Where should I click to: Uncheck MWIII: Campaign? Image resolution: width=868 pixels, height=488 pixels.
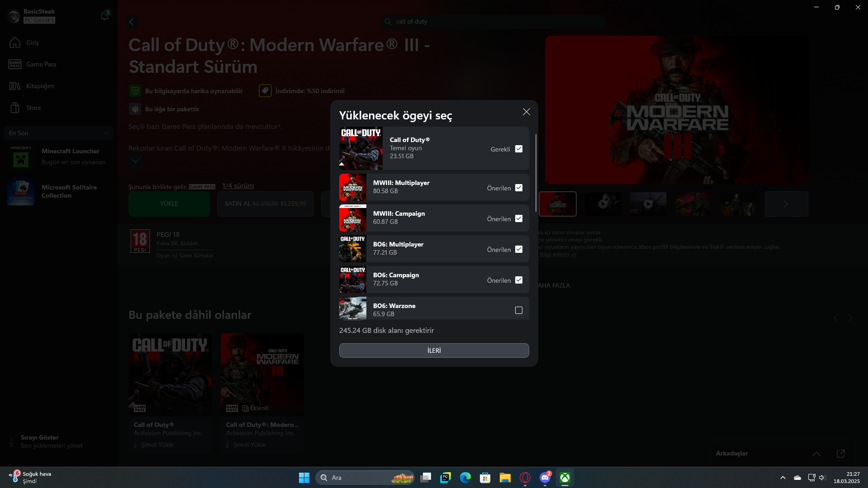tap(519, 218)
